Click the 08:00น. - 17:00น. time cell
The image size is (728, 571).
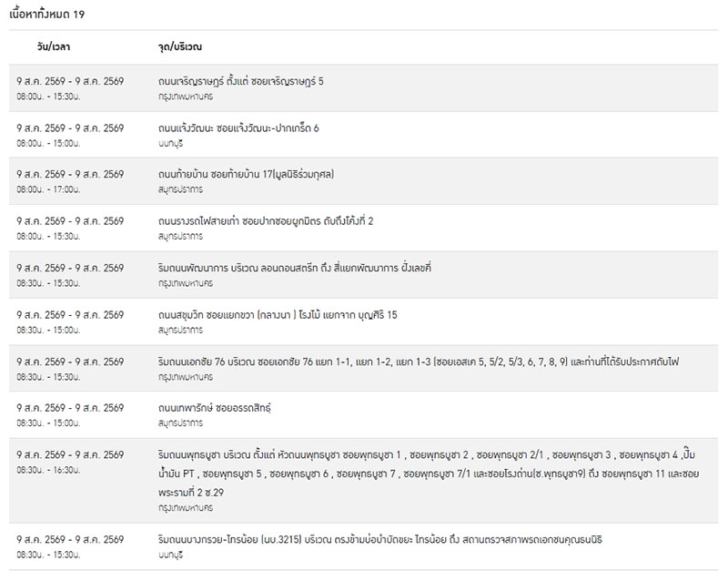coord(48,189)
